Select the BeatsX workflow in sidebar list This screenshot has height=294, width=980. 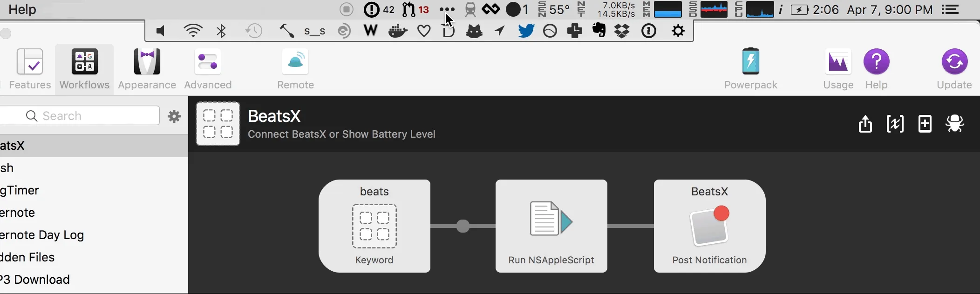94,146
